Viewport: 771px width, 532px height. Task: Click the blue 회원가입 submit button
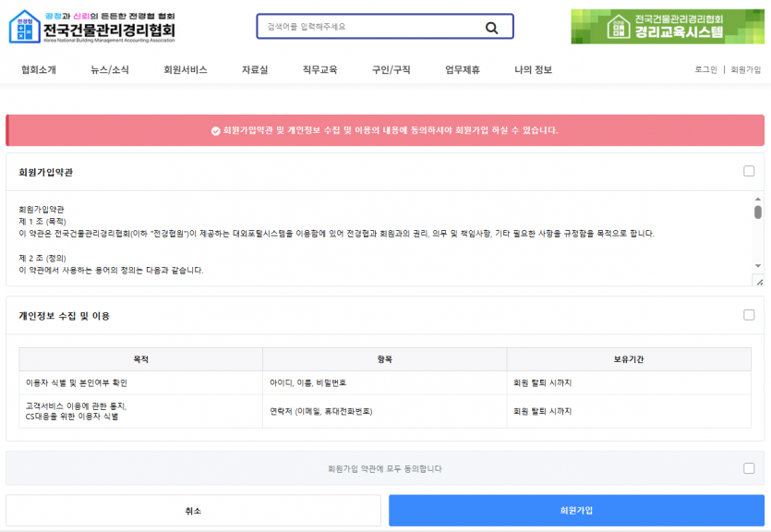(x=576, y=511)
